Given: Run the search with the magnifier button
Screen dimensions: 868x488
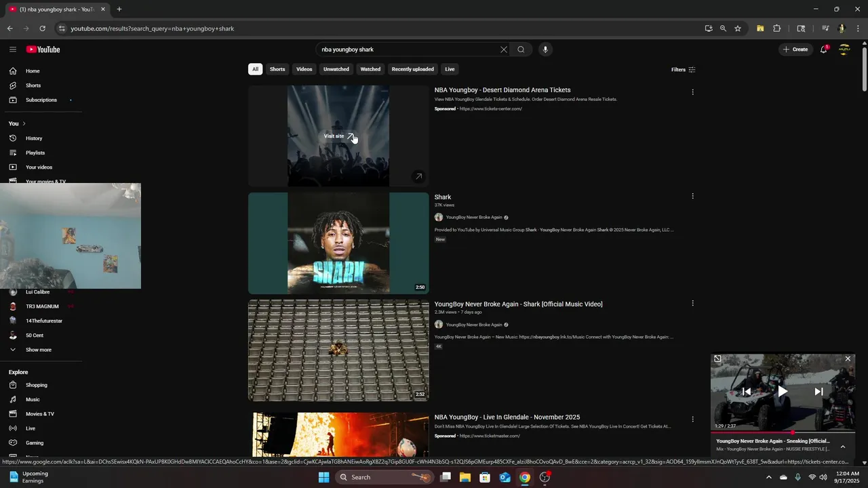Looking at the screenshot, I should [521, 49].
